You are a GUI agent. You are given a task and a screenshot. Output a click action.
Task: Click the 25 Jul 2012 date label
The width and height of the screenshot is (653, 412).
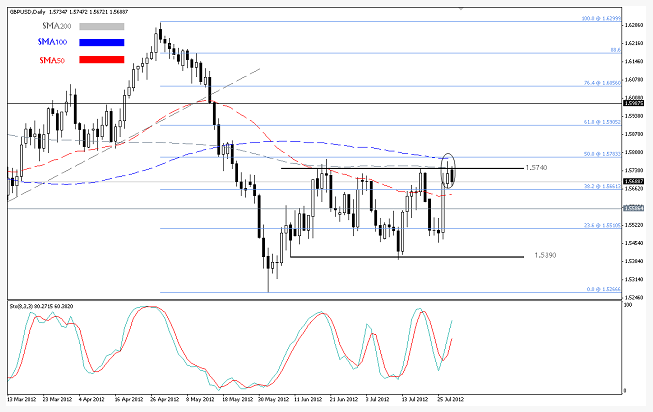click(x=451, y=399)
